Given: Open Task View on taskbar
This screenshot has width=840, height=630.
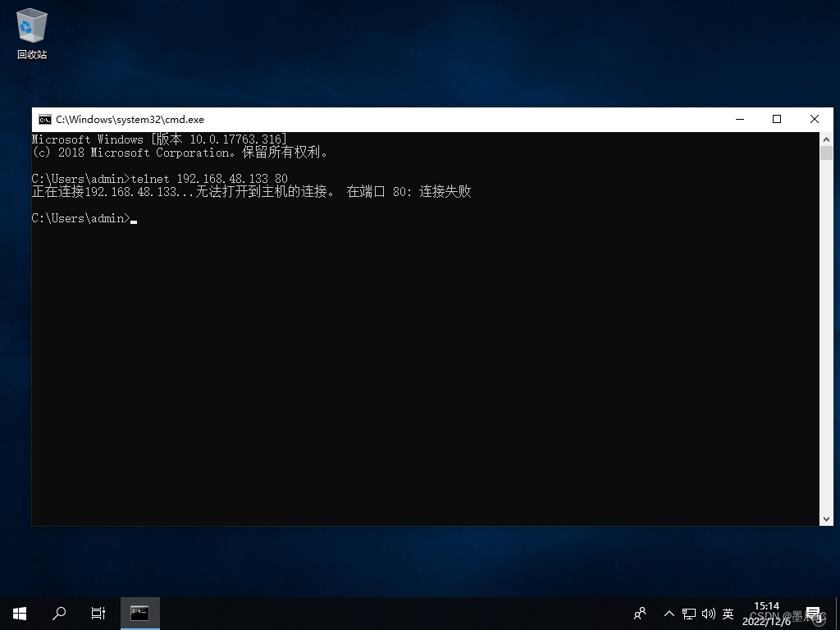Looking at the screenshot, I should pos(98,614).
